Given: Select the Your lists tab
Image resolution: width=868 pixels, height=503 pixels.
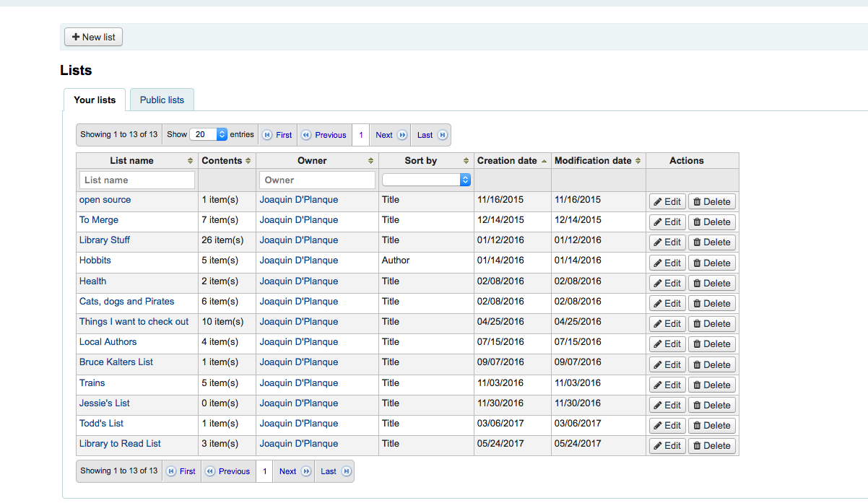Looking at the screenshot, I should tap(95, 100).
